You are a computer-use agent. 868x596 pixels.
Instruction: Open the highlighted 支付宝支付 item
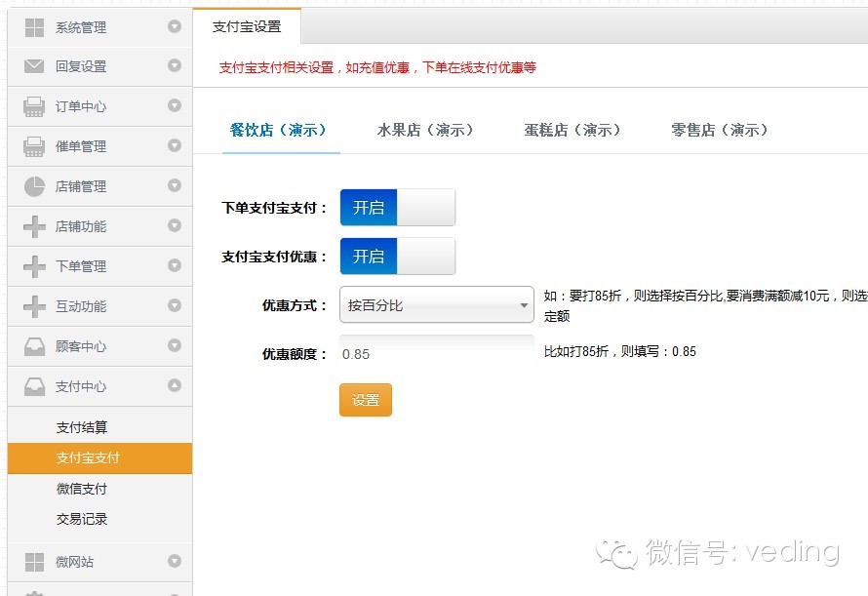[99, 458]
